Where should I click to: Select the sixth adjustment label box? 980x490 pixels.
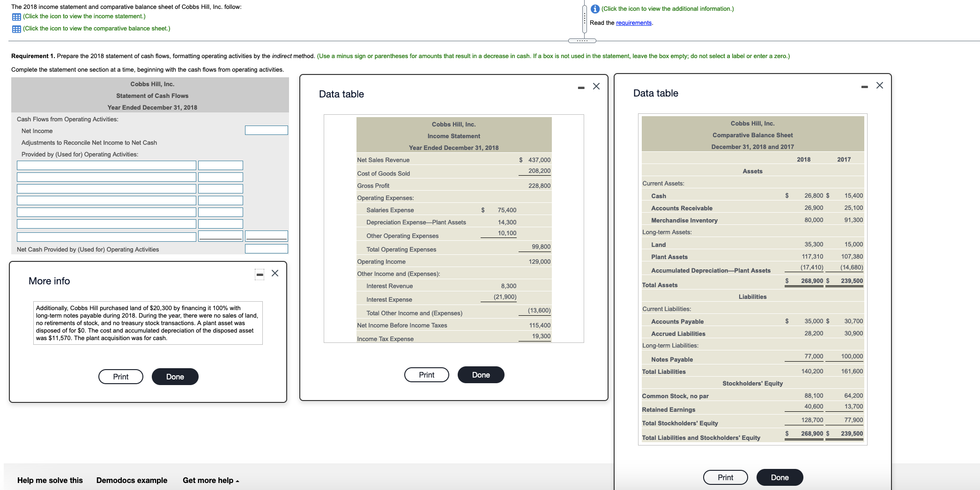click(106, 224)
